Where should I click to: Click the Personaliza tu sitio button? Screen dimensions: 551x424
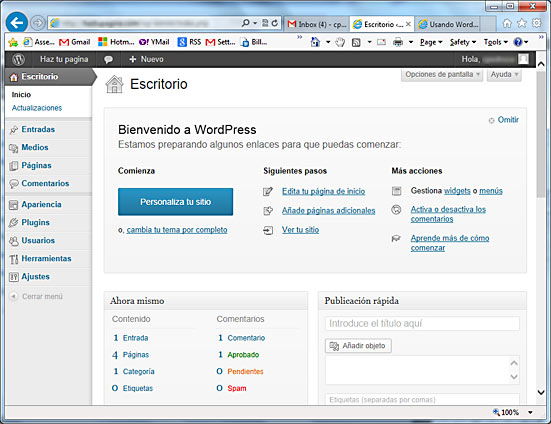pos(175,202)
